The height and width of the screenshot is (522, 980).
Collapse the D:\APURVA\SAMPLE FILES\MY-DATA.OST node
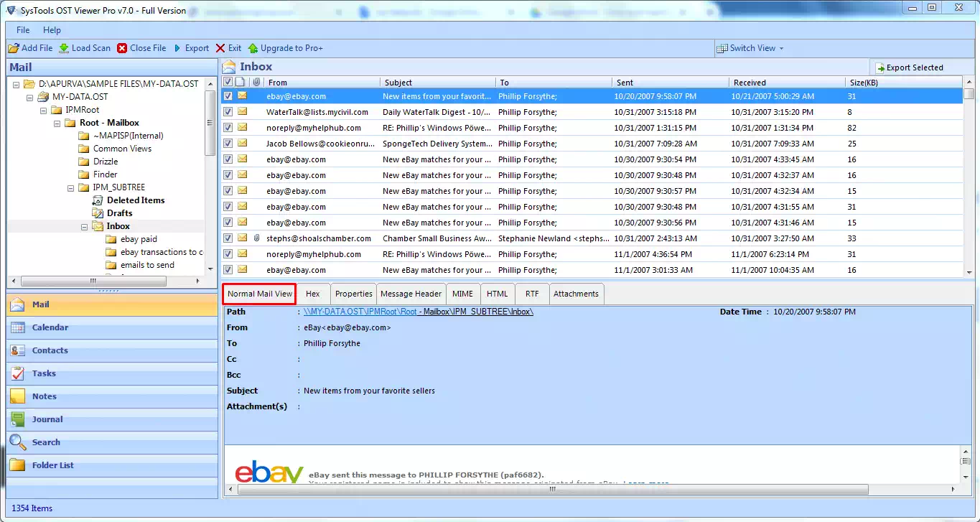pos(17,84)
